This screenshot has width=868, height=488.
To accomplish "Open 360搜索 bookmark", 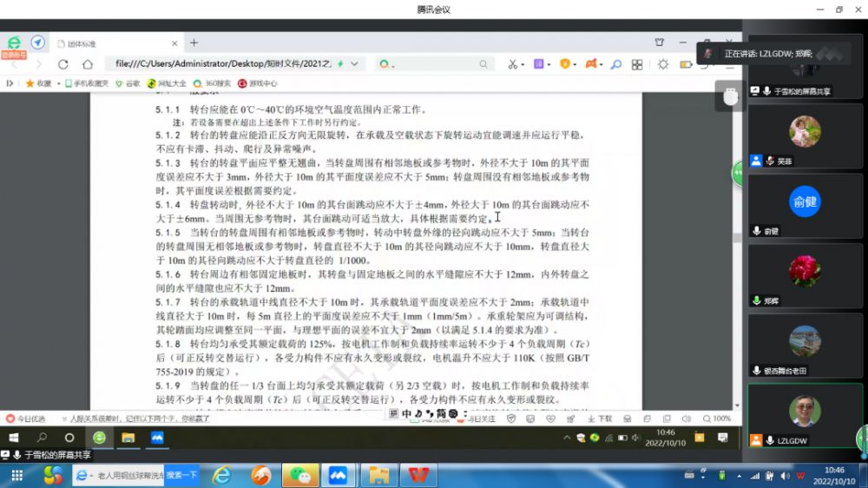I will click(212, 83).
